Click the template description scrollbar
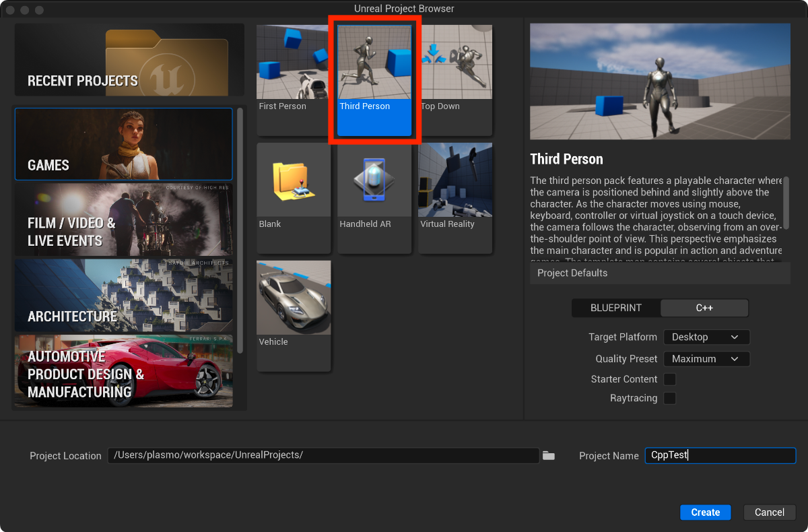The image size is (808, 532). (786, 202)
